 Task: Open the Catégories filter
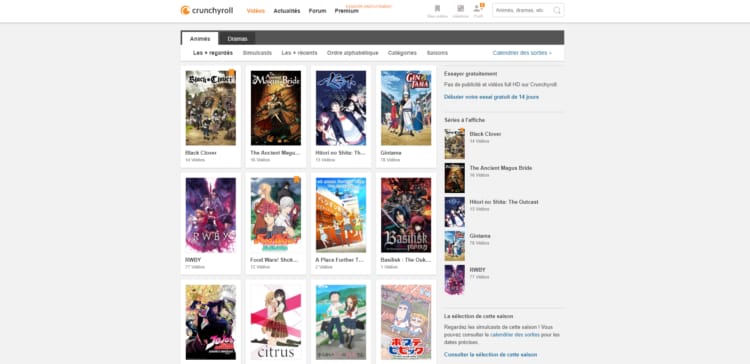[402, 53]
